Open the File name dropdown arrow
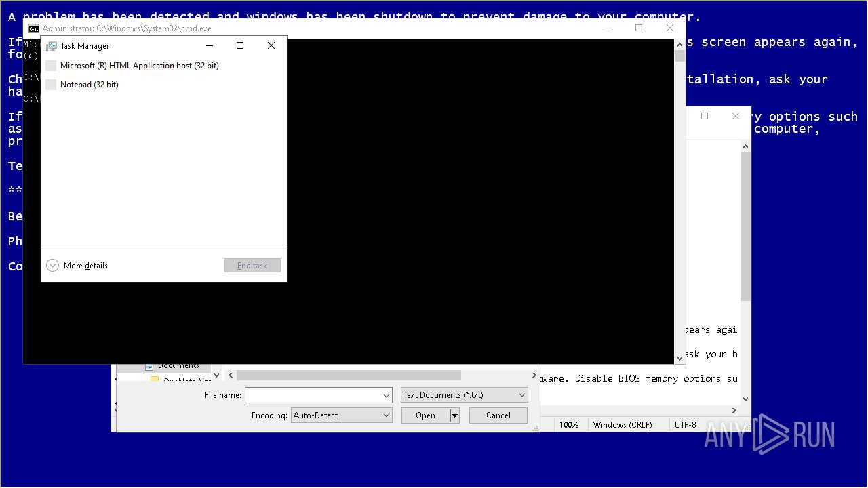868x488 pixels. tap(387, 395)
